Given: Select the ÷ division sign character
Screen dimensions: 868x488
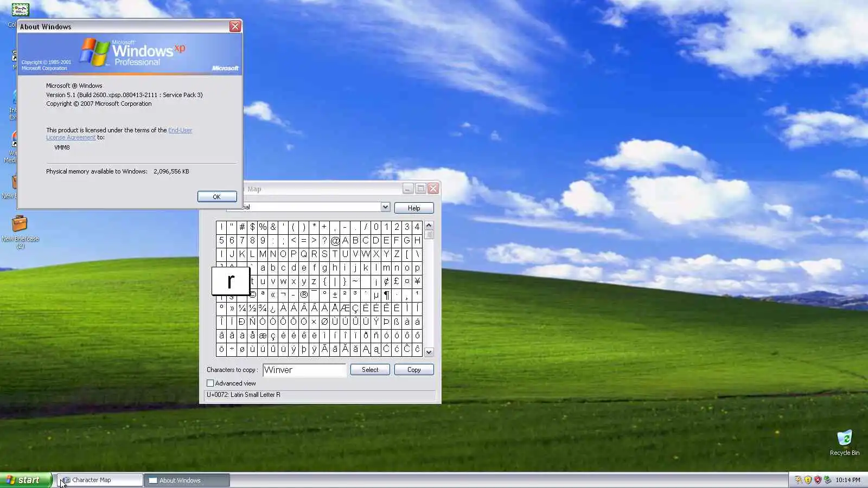Looking at the screenshot, I should [x=232, y=349].
